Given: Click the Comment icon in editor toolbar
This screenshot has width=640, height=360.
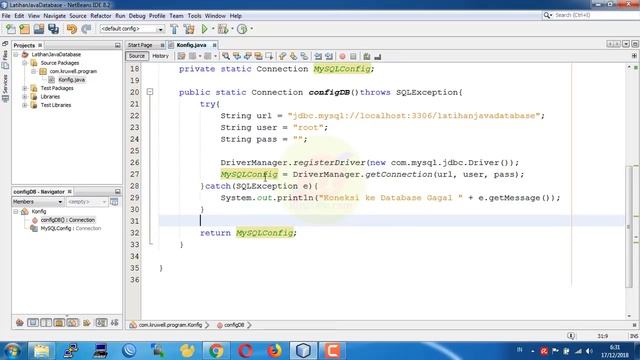Looking at the screenshot, I should [367, 56].
